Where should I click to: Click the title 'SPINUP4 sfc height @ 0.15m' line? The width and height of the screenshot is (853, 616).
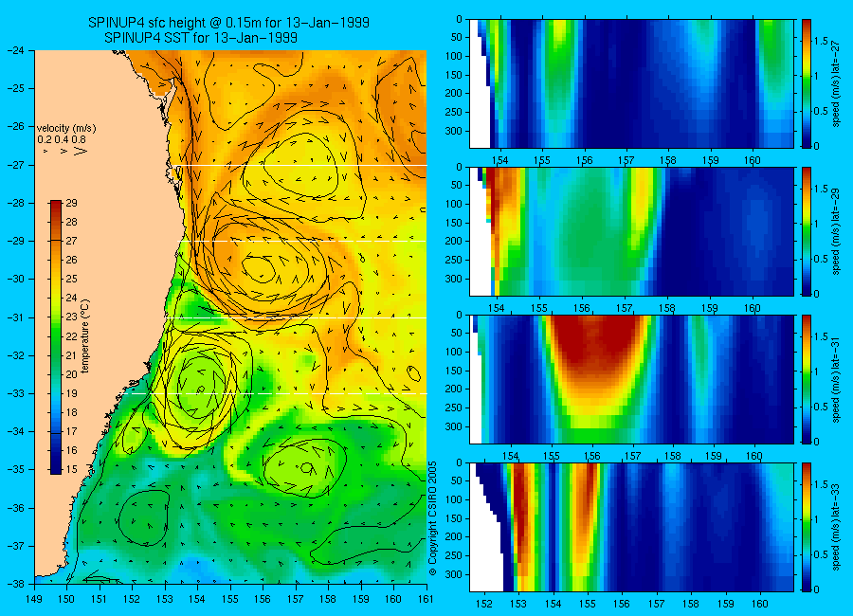(228, 23)
